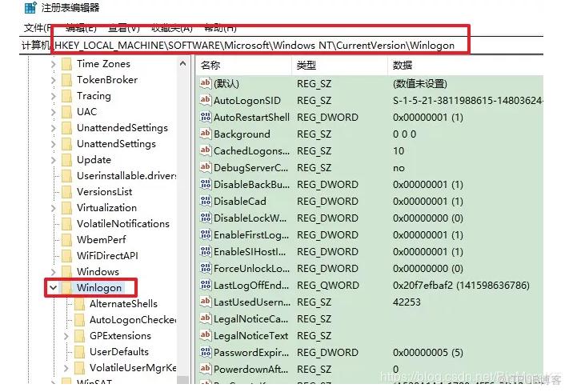
Task: Click folder icon of WbemPerf key
Action: point(66,240)
